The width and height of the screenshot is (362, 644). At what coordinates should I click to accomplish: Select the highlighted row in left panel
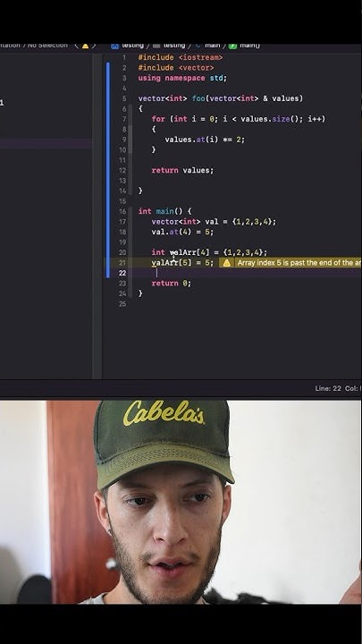(x=46, y=143)
